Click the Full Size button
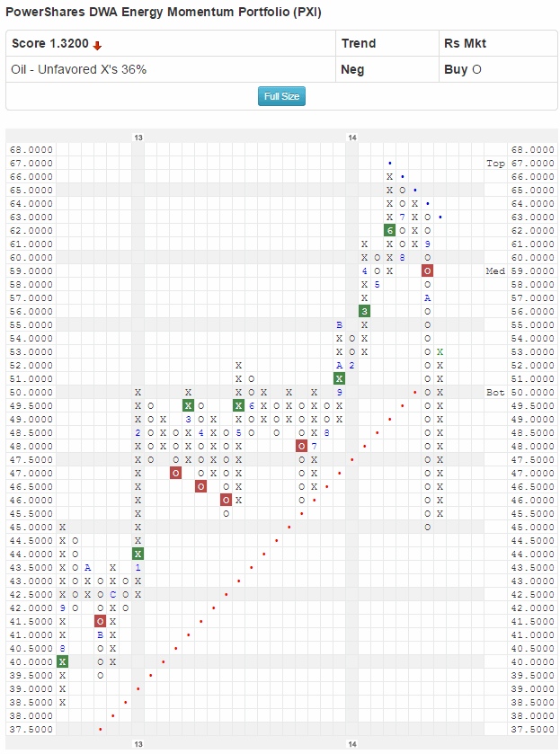 (281, 96)
